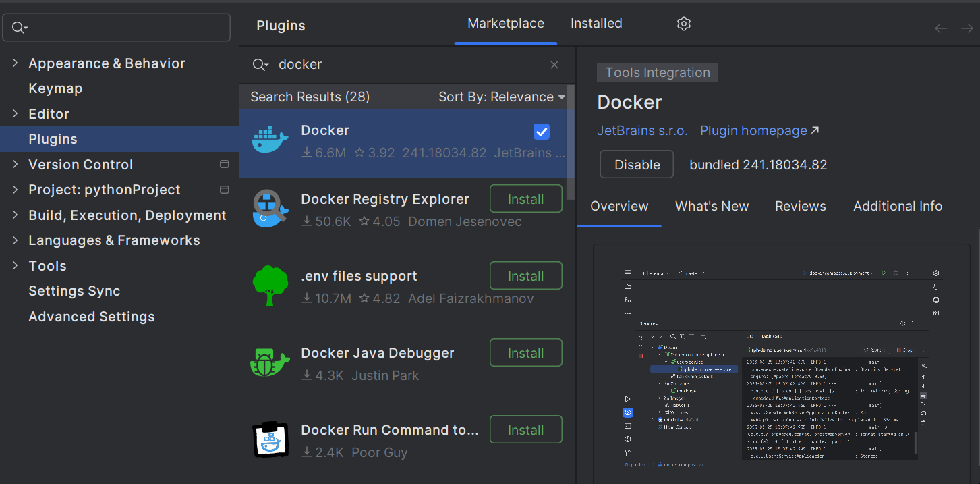Image resolution: width=980 pixels, height=484 pixels.
Task: Click author name Adel Faizrakhmanov
Action: click(471, 298)
